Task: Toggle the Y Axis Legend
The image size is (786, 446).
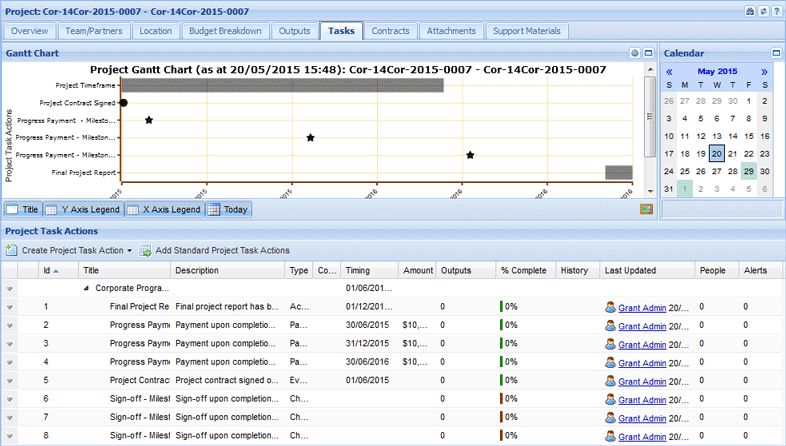Action: (x=82, y=210)
